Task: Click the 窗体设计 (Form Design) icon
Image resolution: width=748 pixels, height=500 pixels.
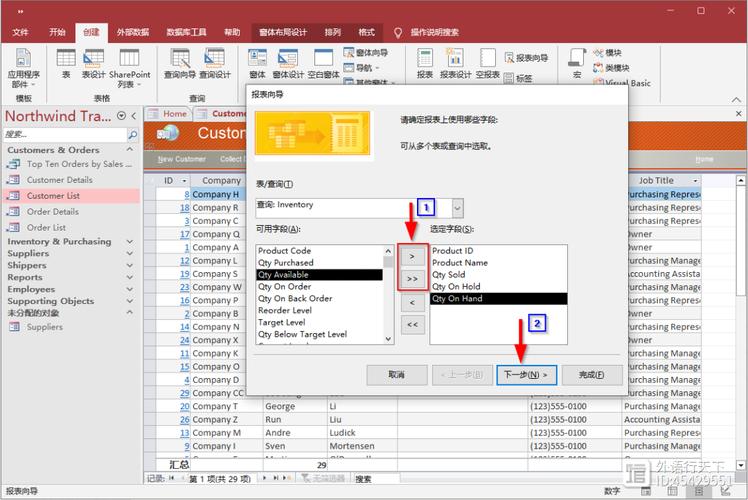Action: (288, 62)
